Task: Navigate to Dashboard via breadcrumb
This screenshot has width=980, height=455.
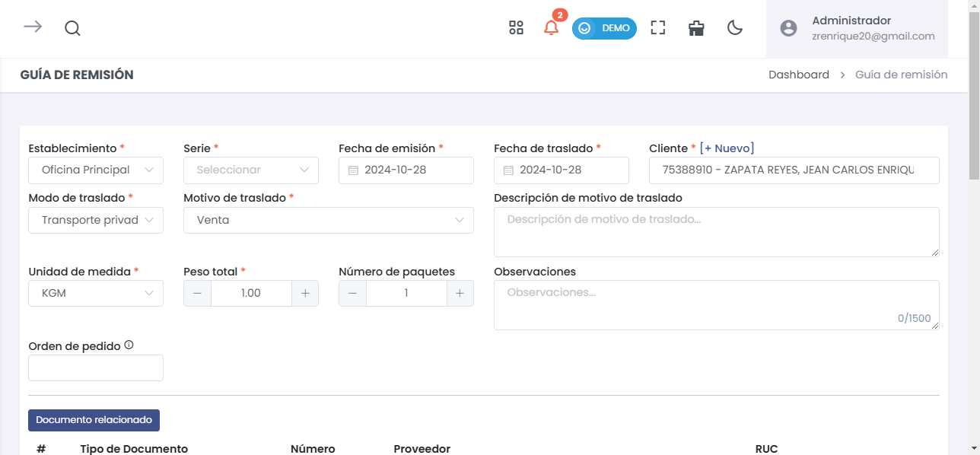Action: click(x=799, y=74)
